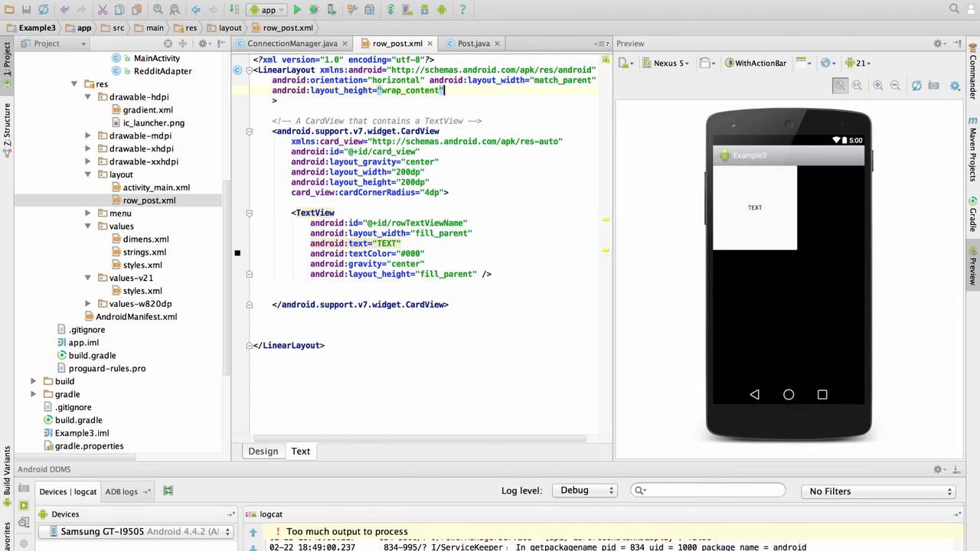Open Samsung GT-I9505 device selector
The width and height of the screenshot is (980, 551).
136,532
